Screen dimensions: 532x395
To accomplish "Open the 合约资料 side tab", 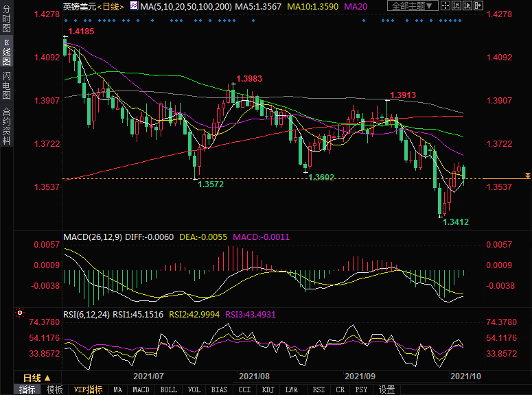I will [x=6, y=125].
